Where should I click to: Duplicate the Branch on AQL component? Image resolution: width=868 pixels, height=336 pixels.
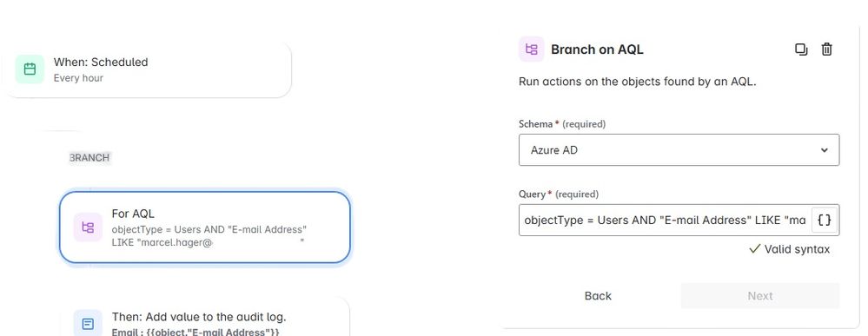[801, 49]
